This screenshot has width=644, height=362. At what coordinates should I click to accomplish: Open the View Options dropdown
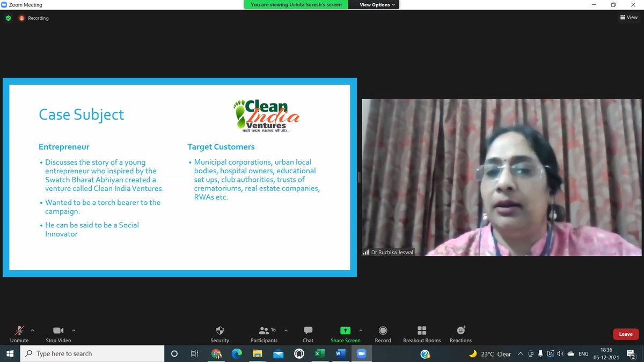(x=377, y=5)
